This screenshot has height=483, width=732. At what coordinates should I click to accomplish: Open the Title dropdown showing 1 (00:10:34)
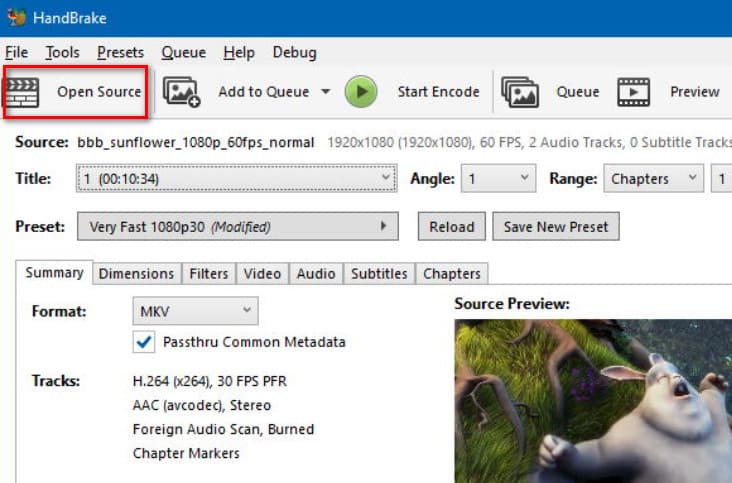237,179
